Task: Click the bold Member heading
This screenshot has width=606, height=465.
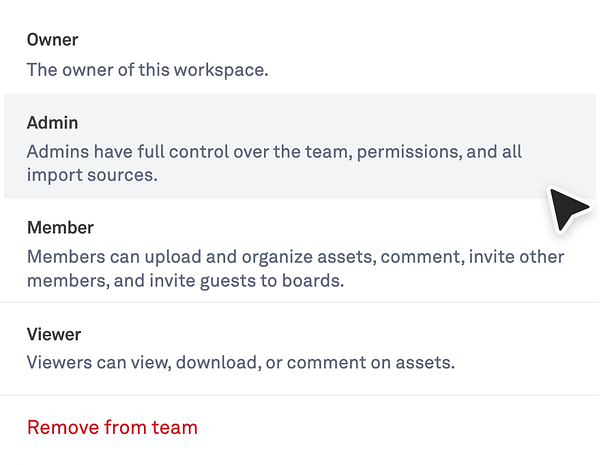Action: (60, 228)
